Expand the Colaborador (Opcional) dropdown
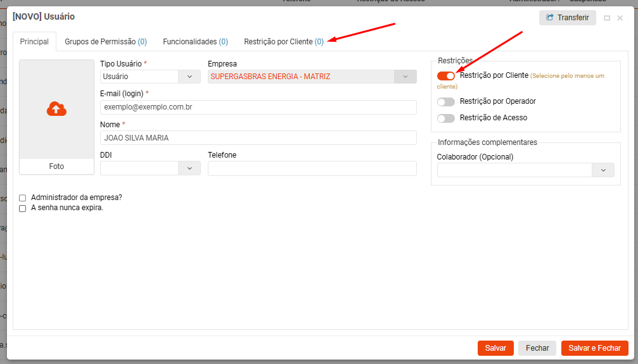Screen dimensions: 638x364 coord(603,170)
